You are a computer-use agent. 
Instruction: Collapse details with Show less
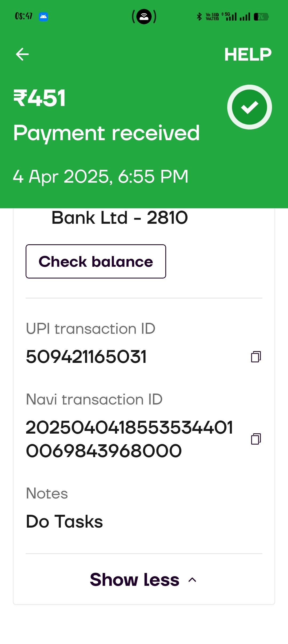coord(143,579)
